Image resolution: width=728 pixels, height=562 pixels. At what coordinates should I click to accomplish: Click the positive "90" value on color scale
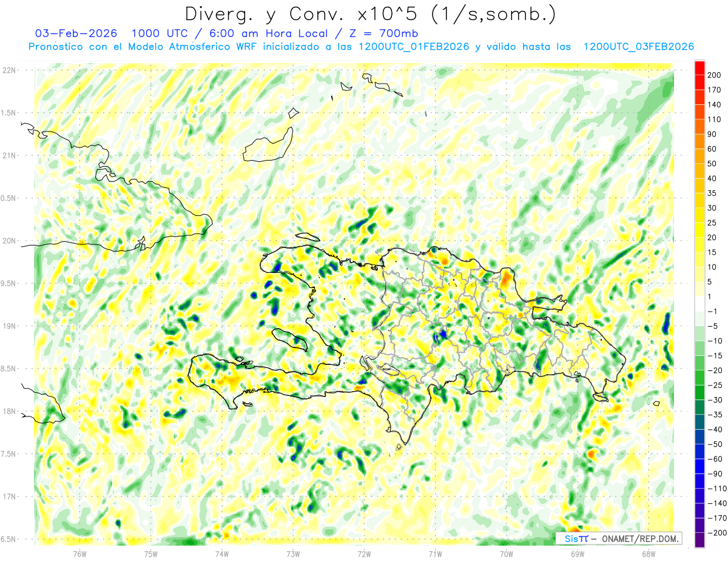point(712,134)
